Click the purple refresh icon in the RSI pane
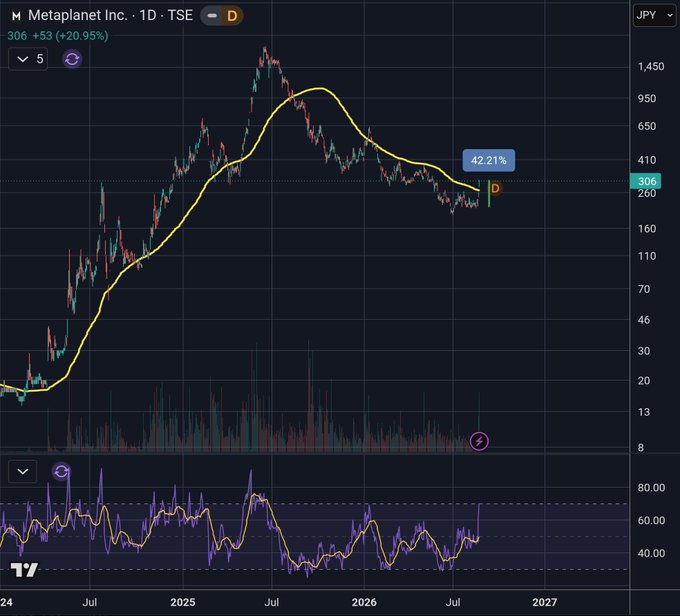The width and height of the screenshot is (680, 616). (61, 472)
